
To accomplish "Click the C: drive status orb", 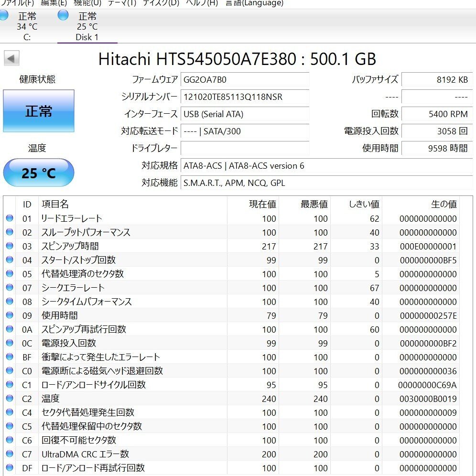I will click(3, 15).
